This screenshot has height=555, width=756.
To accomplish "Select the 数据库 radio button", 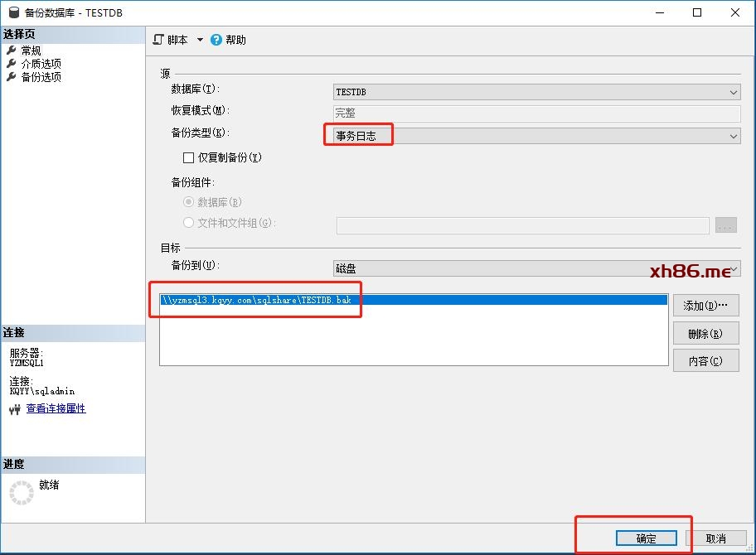I will [x=188, y=202].
